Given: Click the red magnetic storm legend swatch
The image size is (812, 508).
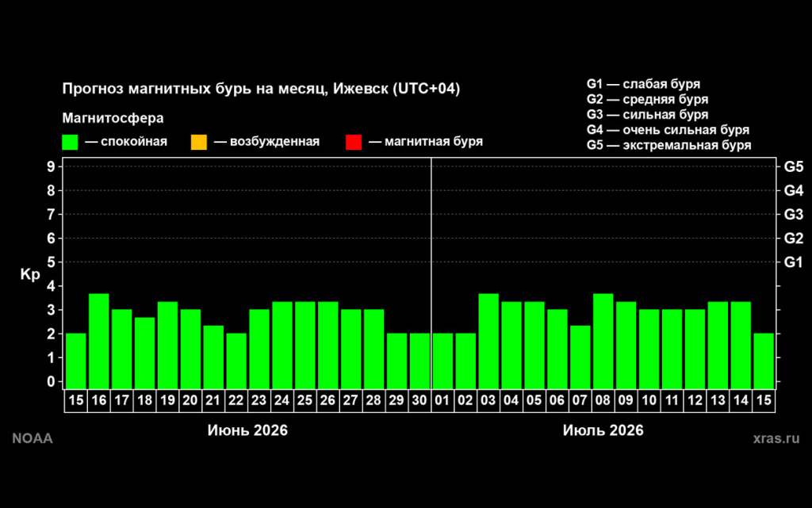Looking at the screenshot, I should tap(354, 143).
